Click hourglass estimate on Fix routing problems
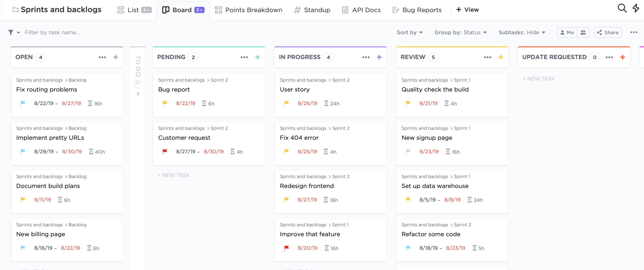This screenshot has width=644, height=270. 90,103
